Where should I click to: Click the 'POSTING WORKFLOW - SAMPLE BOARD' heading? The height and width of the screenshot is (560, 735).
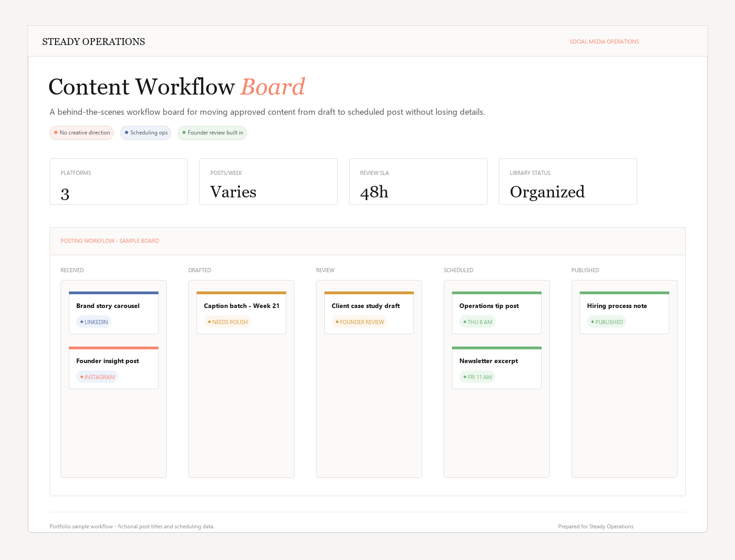(110, 241)
